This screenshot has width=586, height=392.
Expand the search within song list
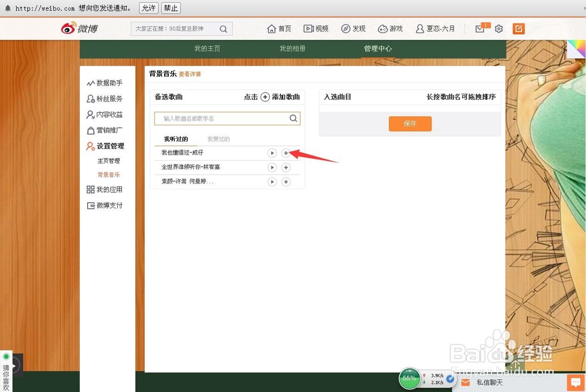click(293, 118)
